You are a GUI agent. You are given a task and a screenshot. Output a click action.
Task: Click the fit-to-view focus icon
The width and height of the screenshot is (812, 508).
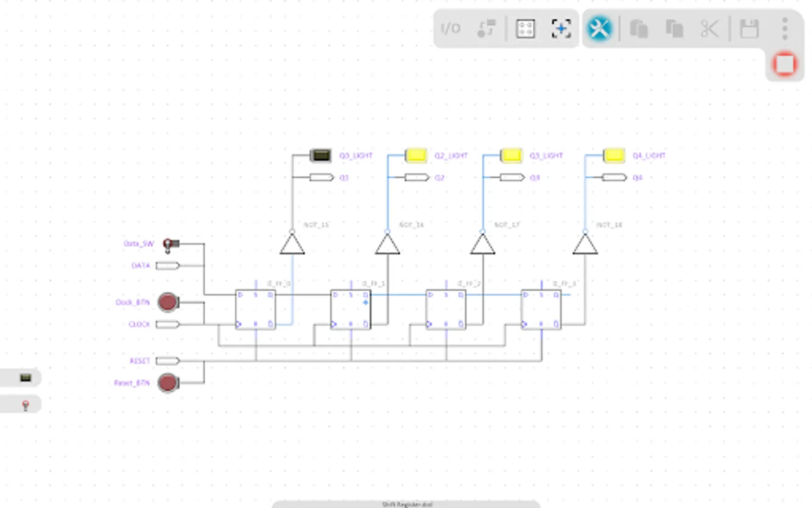tap(561, 28)
